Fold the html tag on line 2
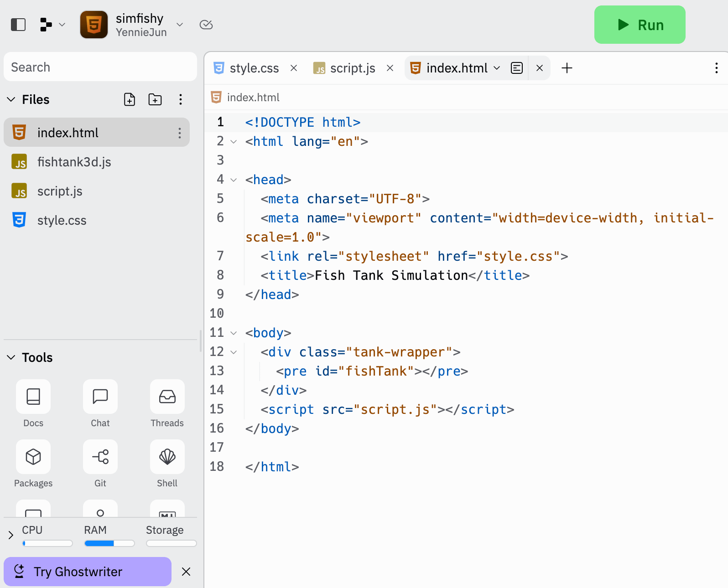The width and height of the screenshot is (728, 588). click(234, 142)
